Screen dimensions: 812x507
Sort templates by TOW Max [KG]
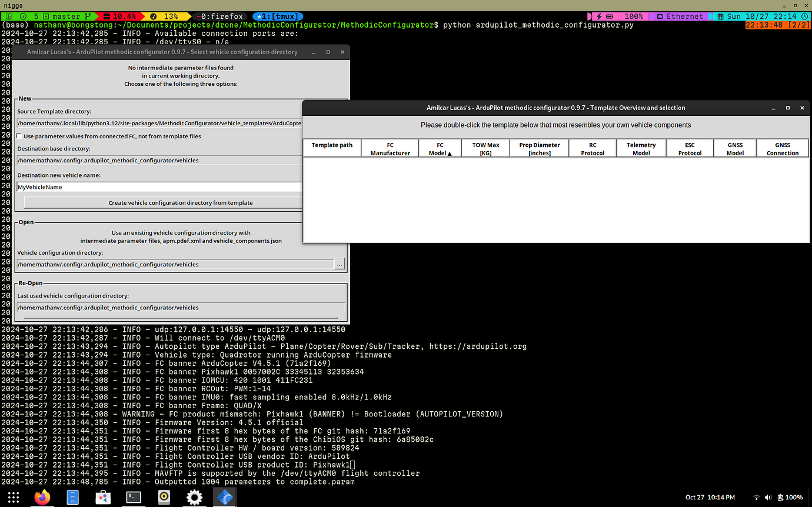(485, 149)
